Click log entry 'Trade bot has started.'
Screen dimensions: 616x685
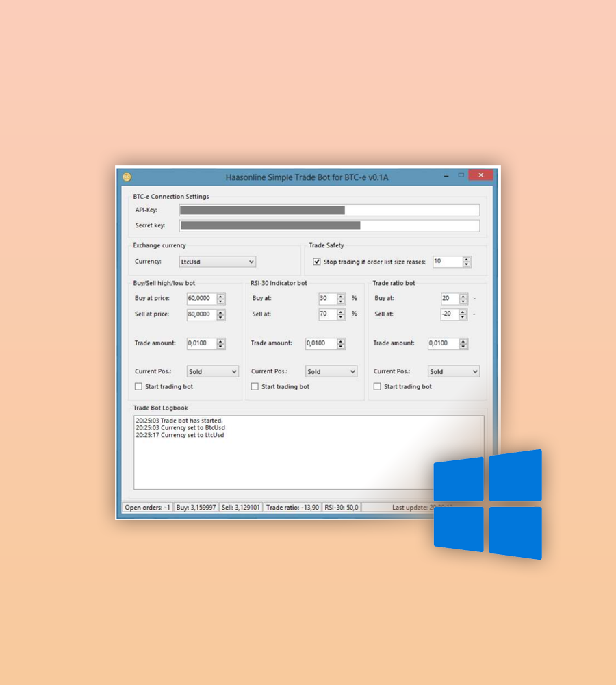click(x=179, y=421)
